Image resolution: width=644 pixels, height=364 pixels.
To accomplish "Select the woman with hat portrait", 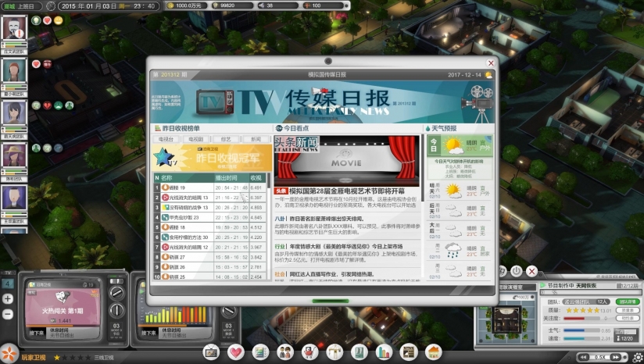I will 14,155.
